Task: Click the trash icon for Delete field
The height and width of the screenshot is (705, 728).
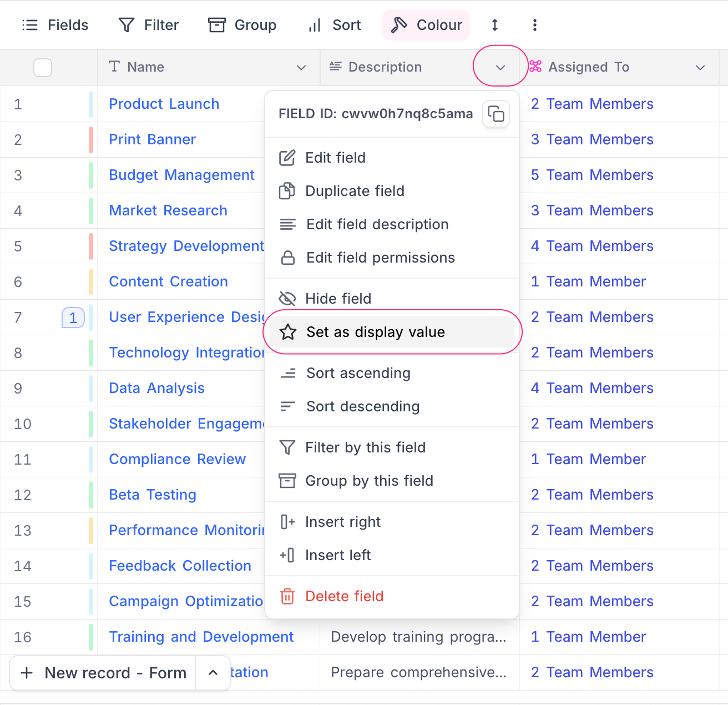Action: tap(287, 596)
